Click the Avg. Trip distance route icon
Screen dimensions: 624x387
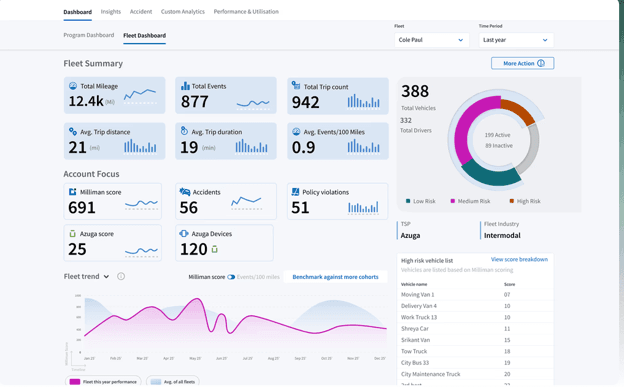pyautogui.click(x=73, y=131)
